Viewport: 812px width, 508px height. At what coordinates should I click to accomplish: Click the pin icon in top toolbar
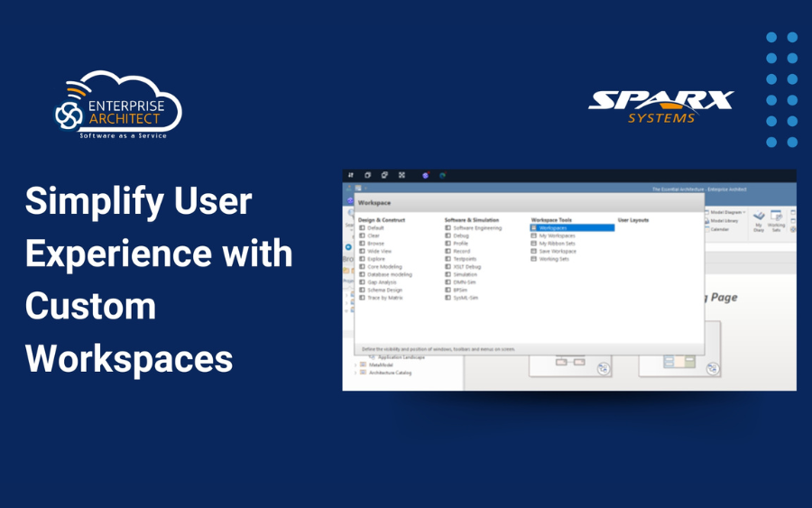tap(351, 175)
